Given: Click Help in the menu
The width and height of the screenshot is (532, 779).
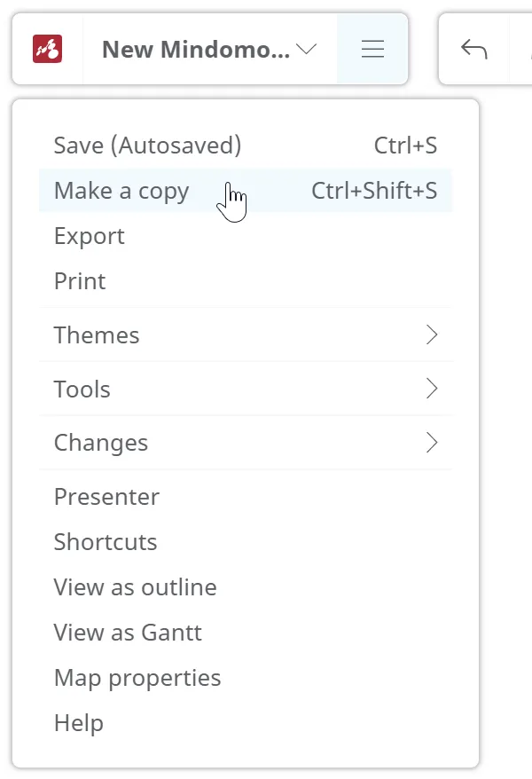Looking at the screenshot, I should pyautogui.click(x=79, y=723).
